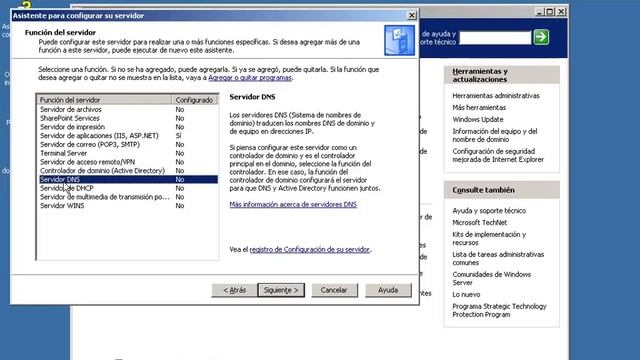Open Lo nuevo link
Image resolution: width=640 pixels, height=360 pixels.
tap(466, 295)
